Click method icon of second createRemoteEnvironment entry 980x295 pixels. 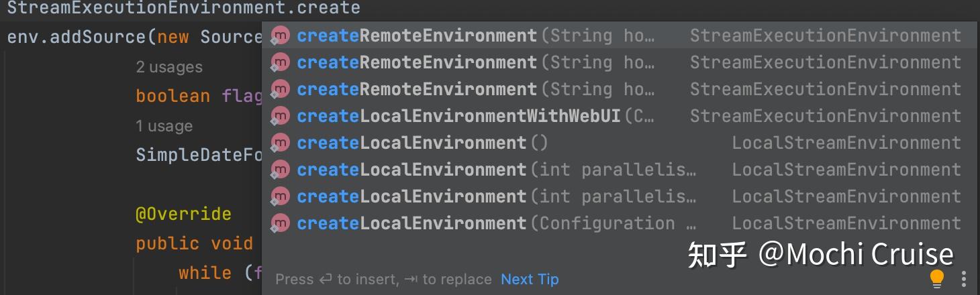point(280,62)
